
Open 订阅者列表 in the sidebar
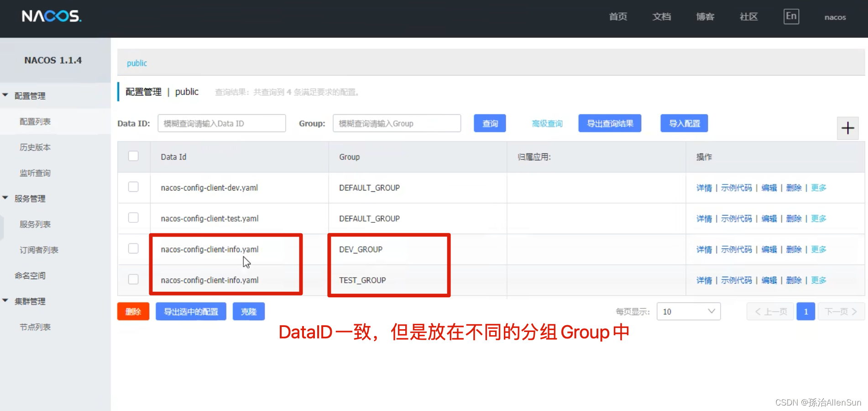point(39,250)
